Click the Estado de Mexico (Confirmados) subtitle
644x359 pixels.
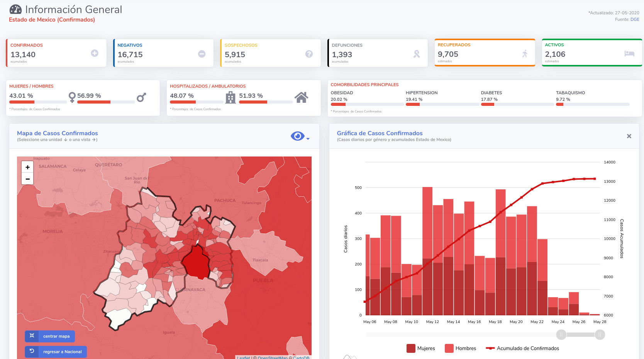coord(52,20)
